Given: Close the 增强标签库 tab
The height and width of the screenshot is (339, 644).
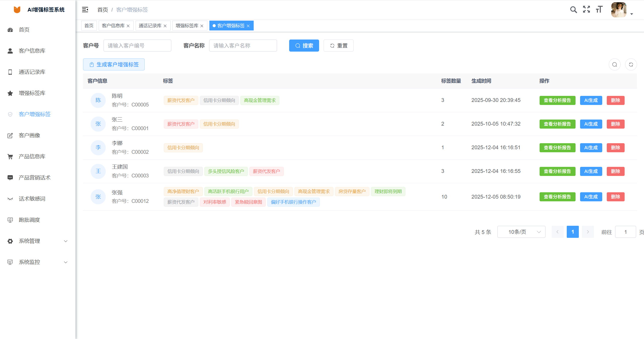Looking at the screenshot, I should tap(202, 26).
